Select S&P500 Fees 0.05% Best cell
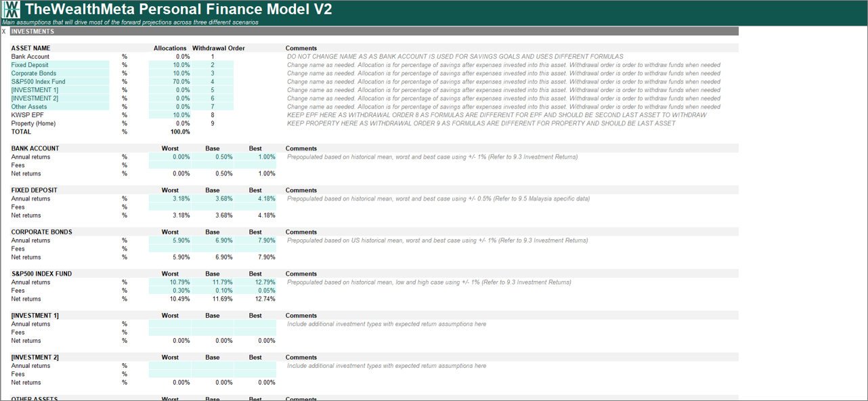Image resolution: width=868 pixels, height=401 pixels. click(x=255, y=291)
